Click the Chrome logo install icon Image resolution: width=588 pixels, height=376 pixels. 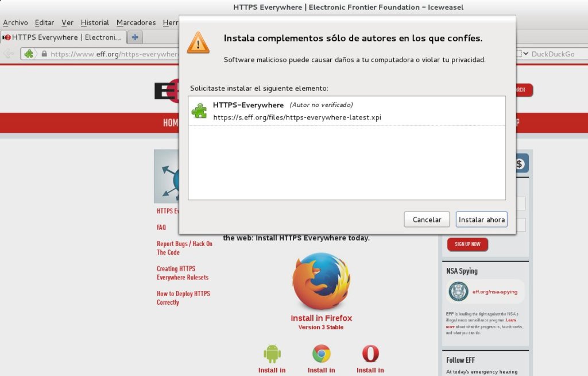322,354
